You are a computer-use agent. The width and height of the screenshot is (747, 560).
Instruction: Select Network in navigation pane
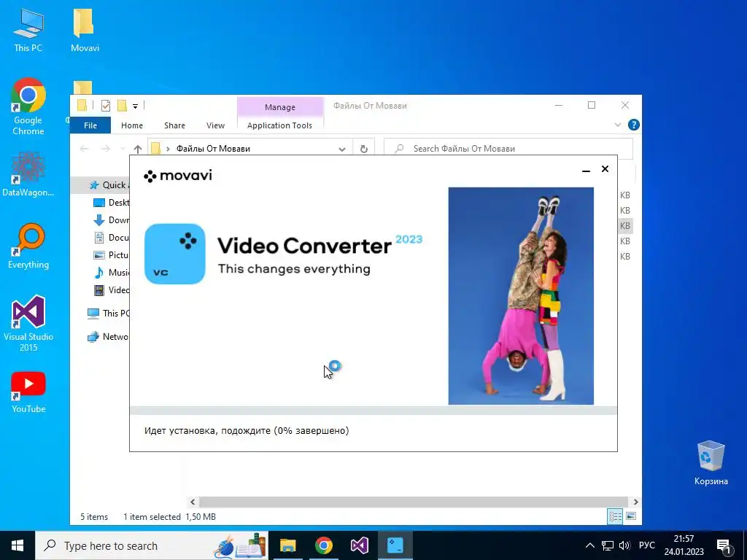pos(108,336)
